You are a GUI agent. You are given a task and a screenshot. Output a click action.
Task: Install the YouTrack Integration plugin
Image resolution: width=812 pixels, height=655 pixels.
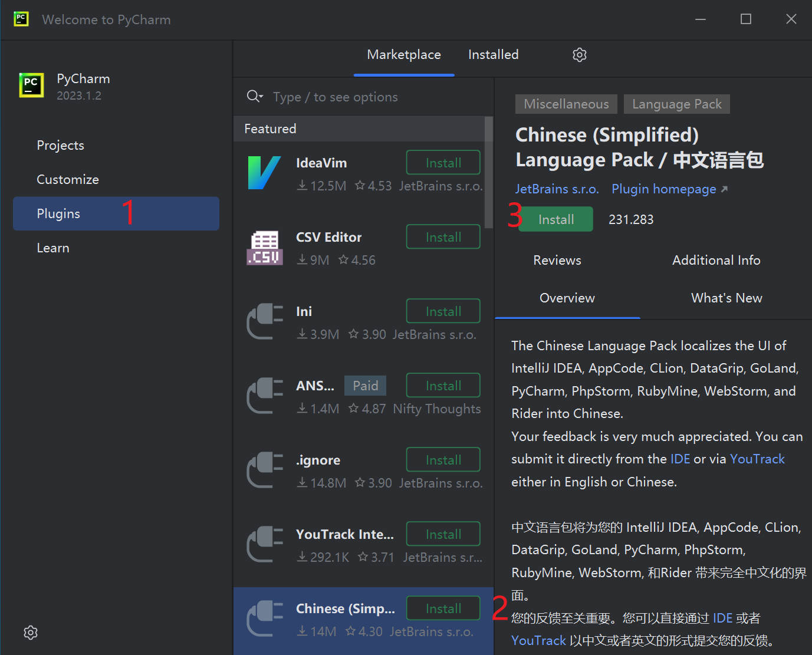(x=443, y=534)
